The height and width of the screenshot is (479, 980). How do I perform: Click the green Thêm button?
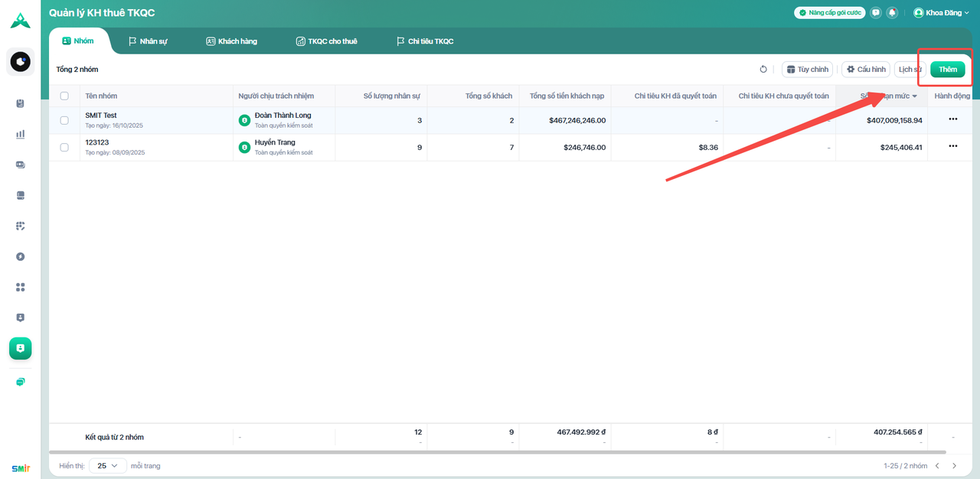947,70
